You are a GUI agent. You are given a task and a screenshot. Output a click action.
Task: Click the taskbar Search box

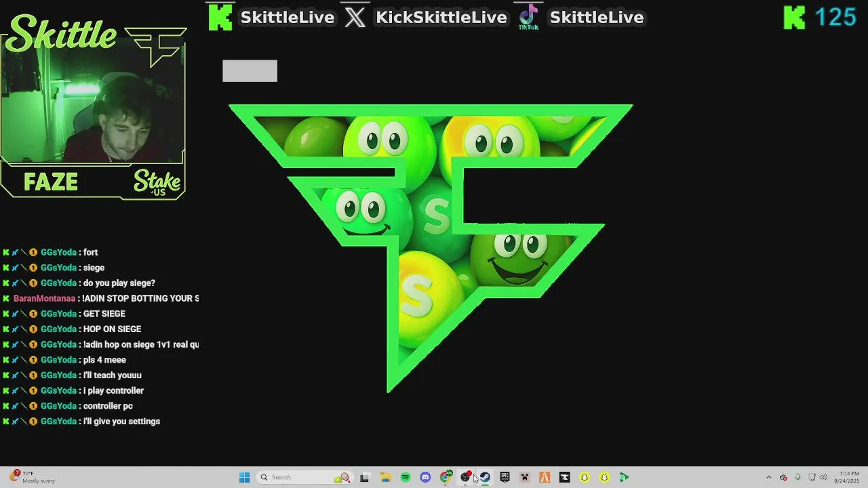[305, 477]
